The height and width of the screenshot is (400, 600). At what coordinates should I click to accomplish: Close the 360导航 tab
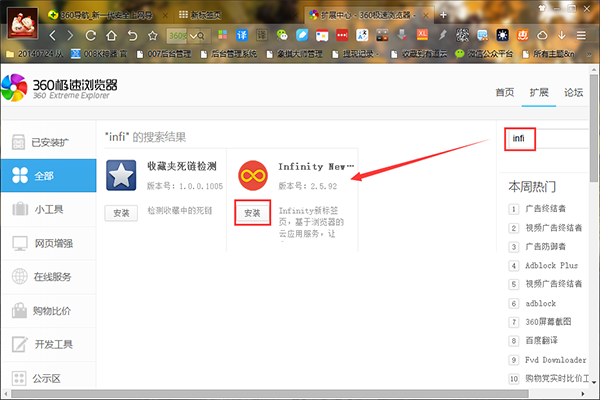[x=165, y=15]
